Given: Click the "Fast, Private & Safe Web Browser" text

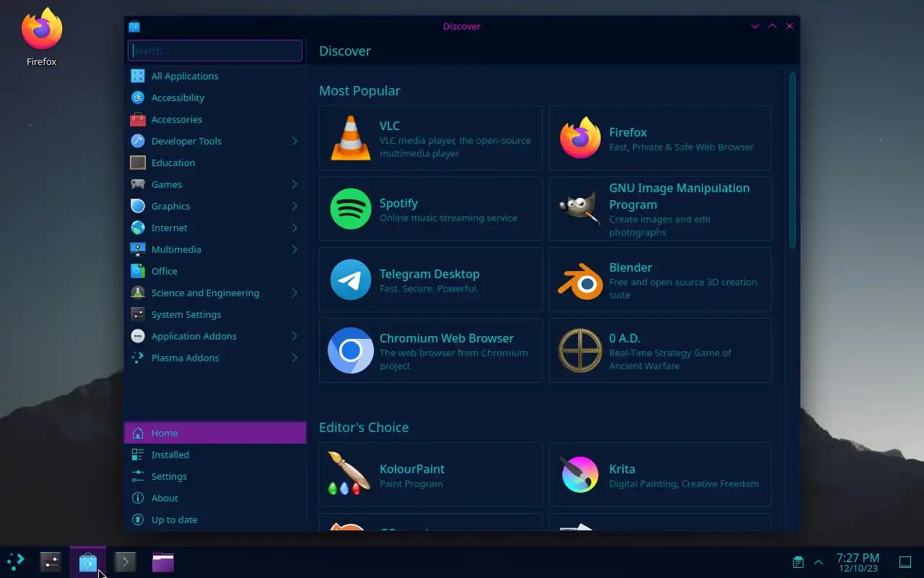Looking at the screenshot, I should [x=681, y=147].
